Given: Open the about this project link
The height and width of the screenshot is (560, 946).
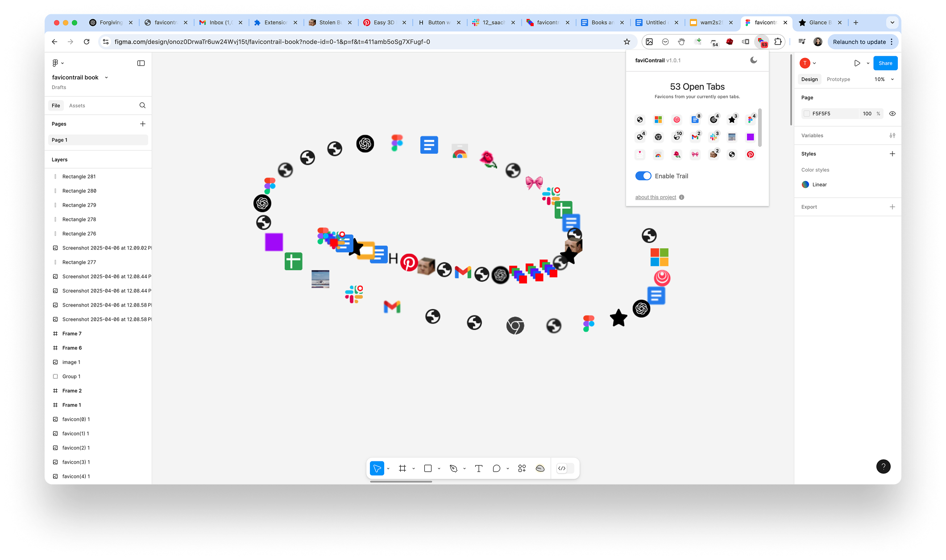Looking at the screenshot, I should [x=656, y=197].
